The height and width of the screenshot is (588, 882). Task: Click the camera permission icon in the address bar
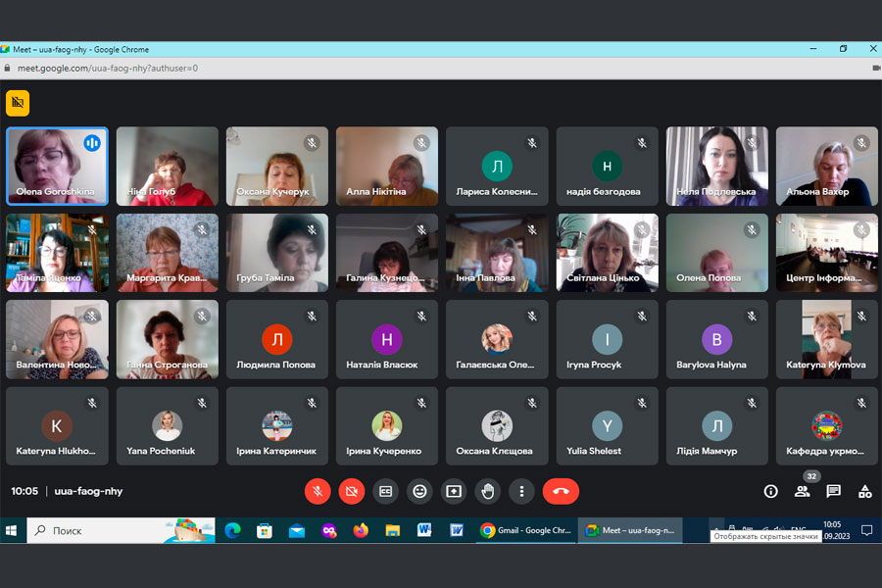pos(876,68)
